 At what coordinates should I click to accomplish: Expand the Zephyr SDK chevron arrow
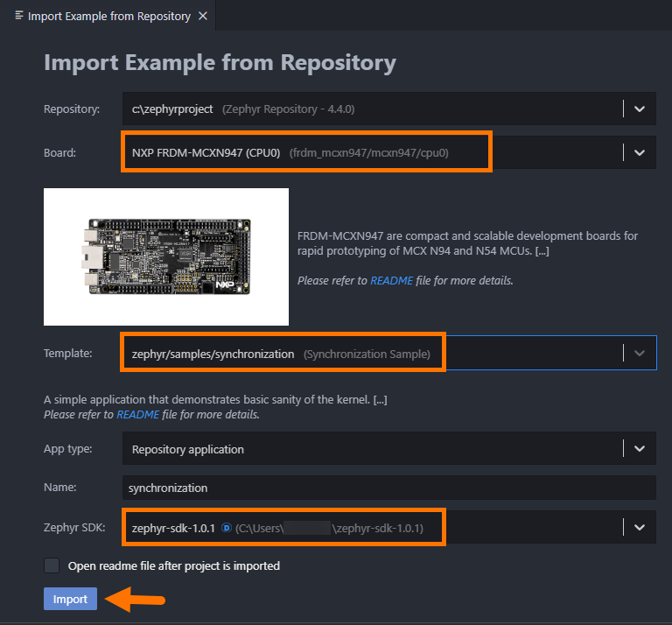(x=640, y=527)
